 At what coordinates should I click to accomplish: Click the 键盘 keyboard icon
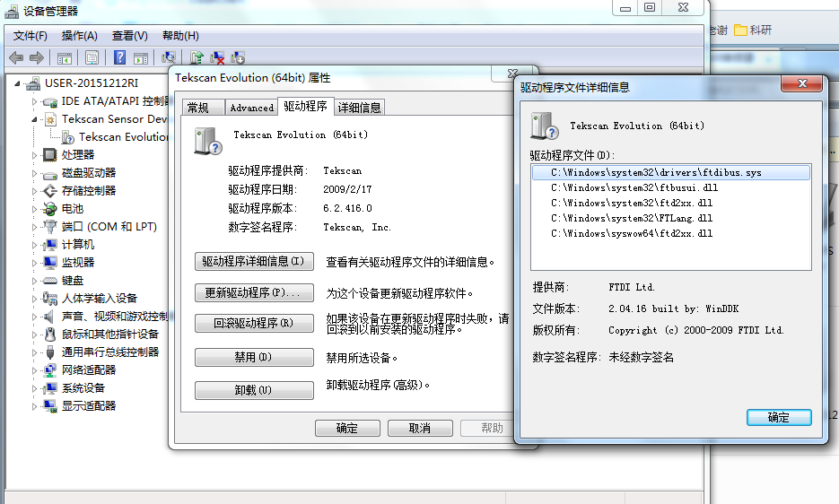pos(49,281)
